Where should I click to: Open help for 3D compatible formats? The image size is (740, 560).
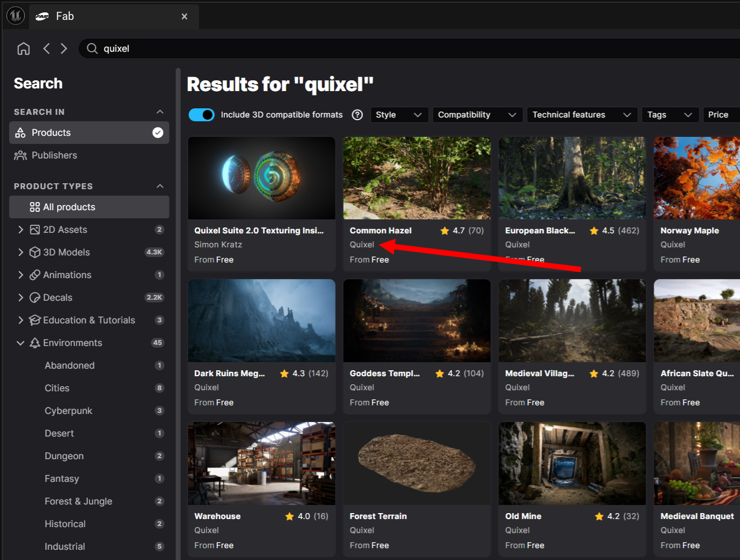point(357,115)
